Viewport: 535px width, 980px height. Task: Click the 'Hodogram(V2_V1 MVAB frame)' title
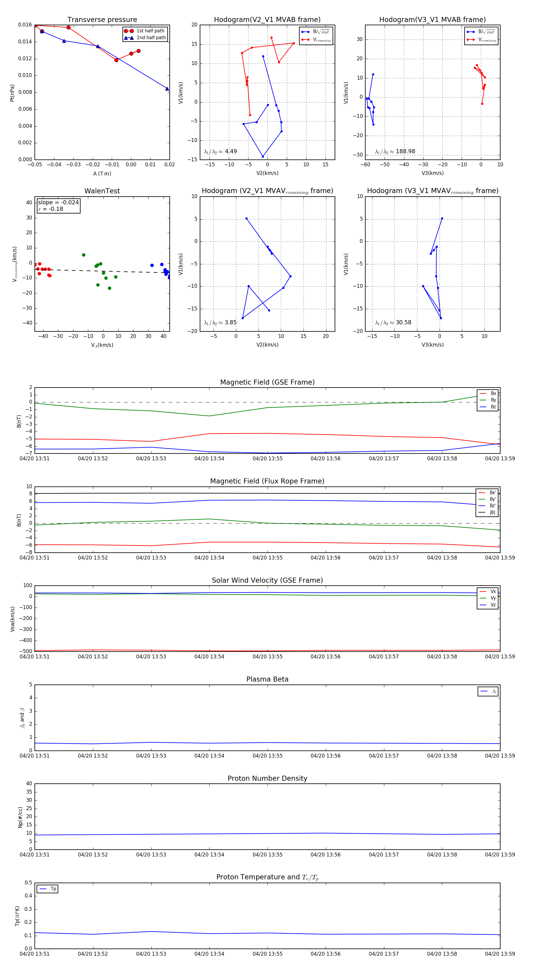pyautogui.click(x=267, y=19)
